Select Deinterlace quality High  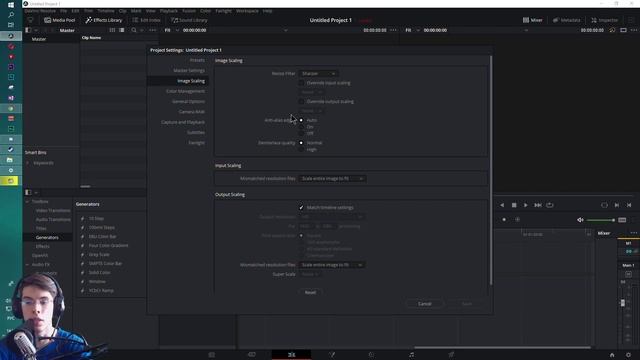[301, 149]
